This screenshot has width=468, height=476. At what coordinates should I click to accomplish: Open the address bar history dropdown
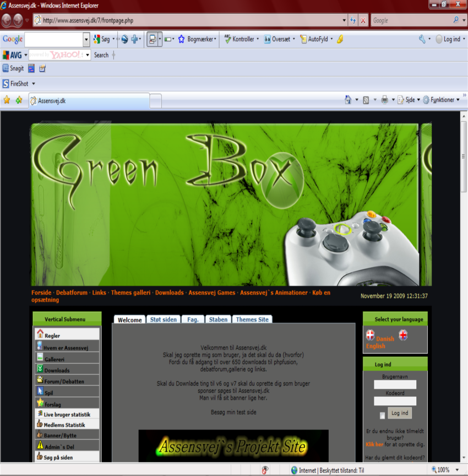point(344,20)
